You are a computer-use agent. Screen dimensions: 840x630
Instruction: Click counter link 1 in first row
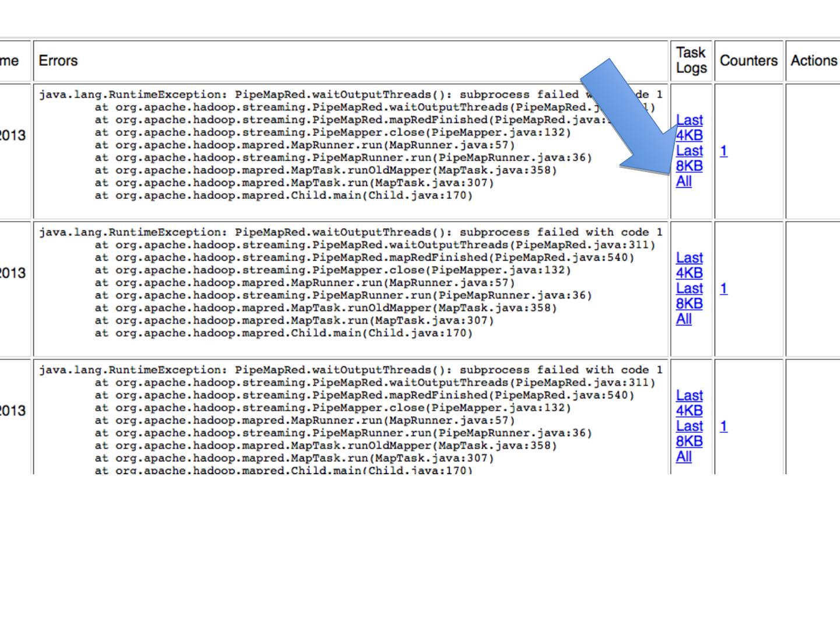723,151
